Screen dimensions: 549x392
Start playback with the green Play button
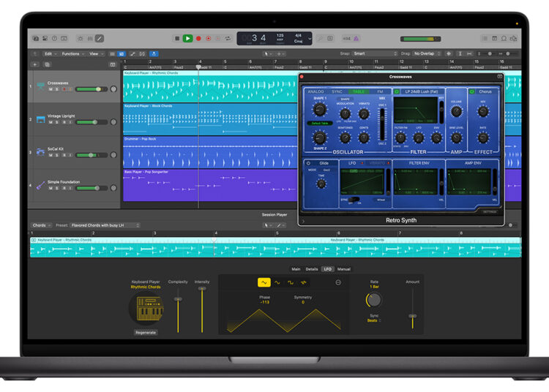(187, 39)
